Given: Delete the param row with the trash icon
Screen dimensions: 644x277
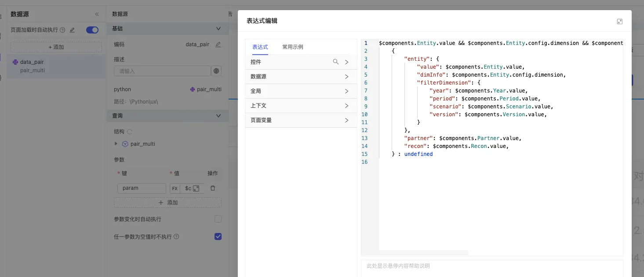Looking at the screenshot, I should pyautogui.click(x=213, y=188).
